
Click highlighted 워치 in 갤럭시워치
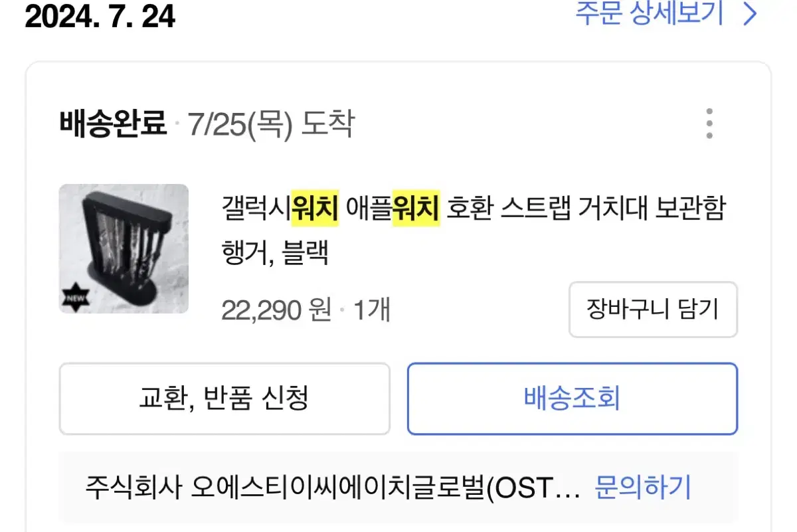315,210
